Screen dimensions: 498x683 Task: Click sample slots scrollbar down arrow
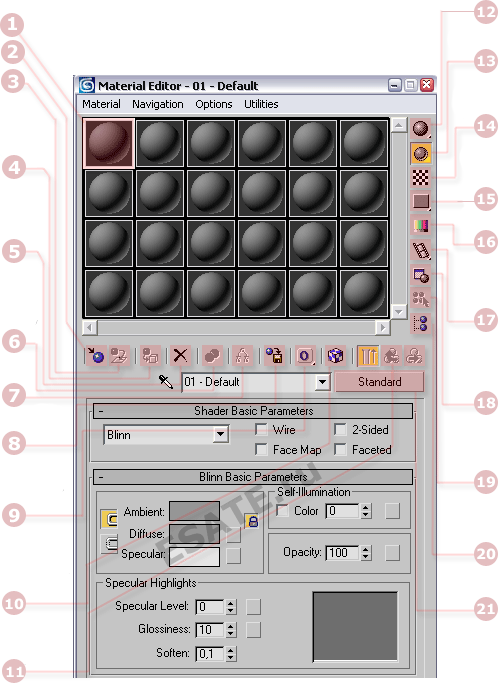click(399, 311)
